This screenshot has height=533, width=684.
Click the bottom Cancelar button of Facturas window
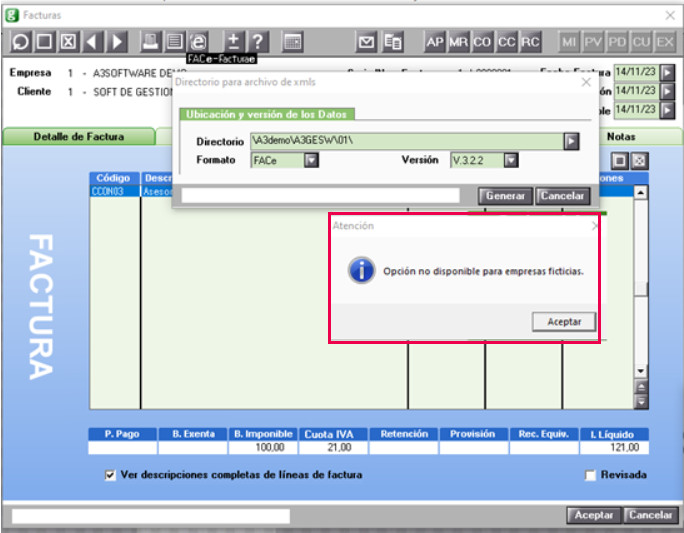[x=651, y=515]
